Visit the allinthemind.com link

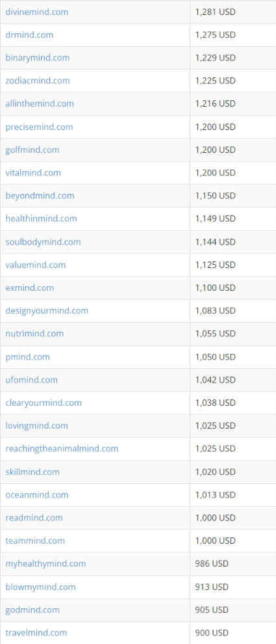click(40, 104)
